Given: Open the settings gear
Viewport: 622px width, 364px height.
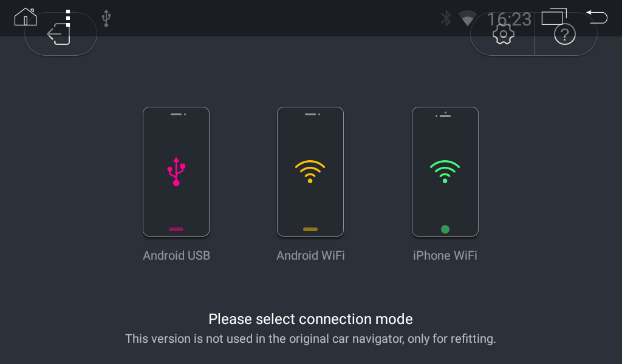Looking at the screenshot, I should pos(504,35).
